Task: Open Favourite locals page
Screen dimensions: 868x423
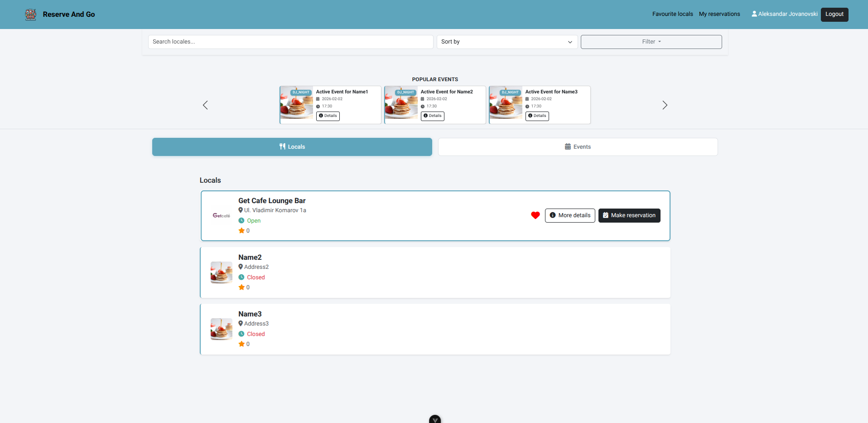Action: coord(672,14)
